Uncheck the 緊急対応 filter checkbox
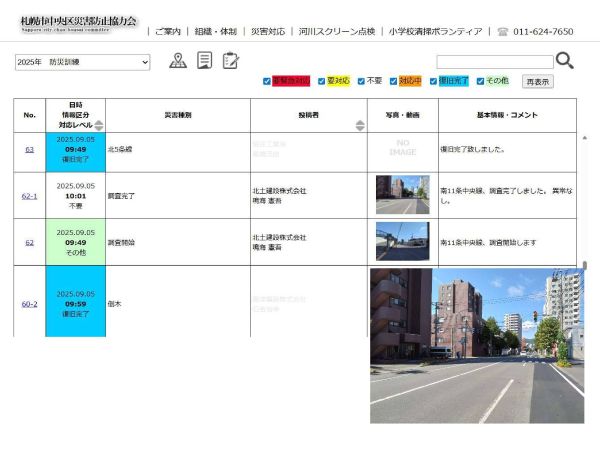This screenshot has height=450, width=600. (267, 81)
